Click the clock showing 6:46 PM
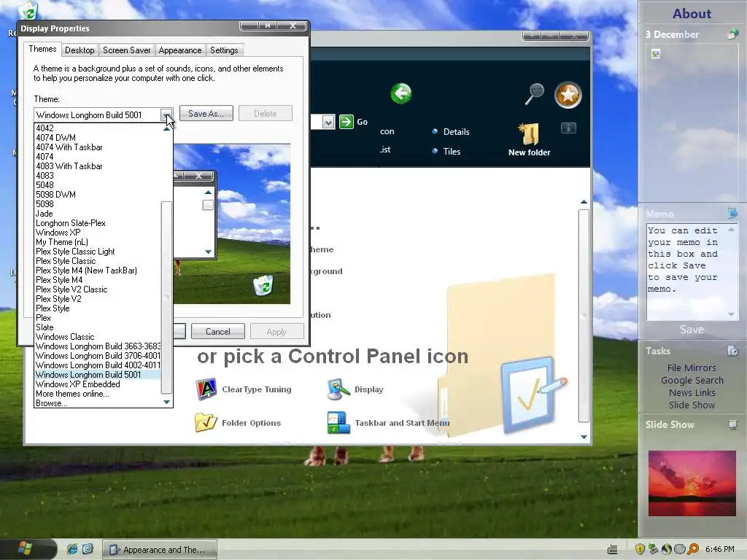Screen dimensions: 747x560 tap(719, 549)
